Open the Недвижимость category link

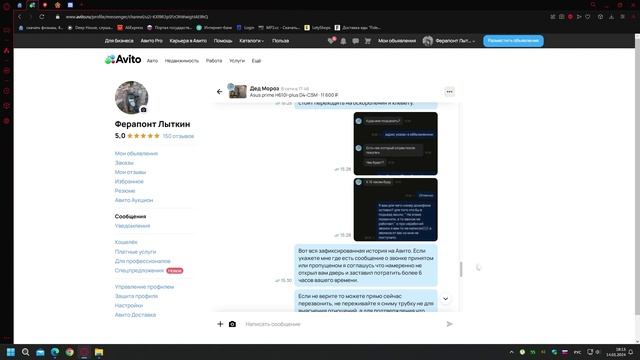182,61
